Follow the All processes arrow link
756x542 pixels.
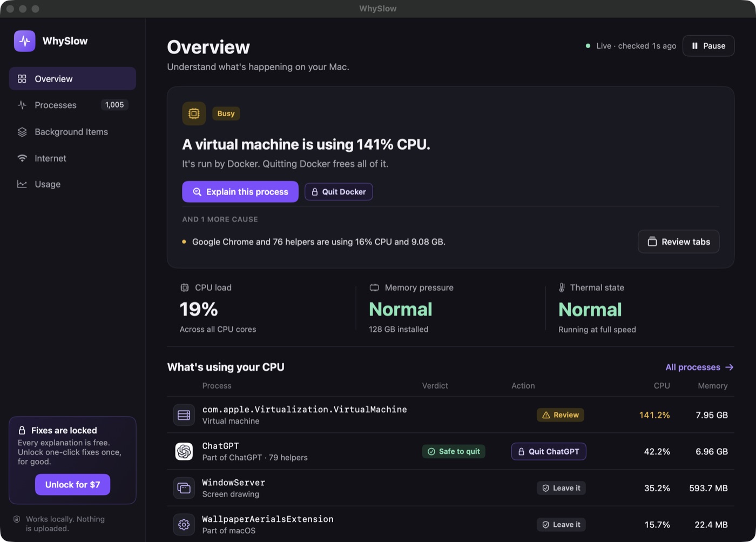[699, 367]
